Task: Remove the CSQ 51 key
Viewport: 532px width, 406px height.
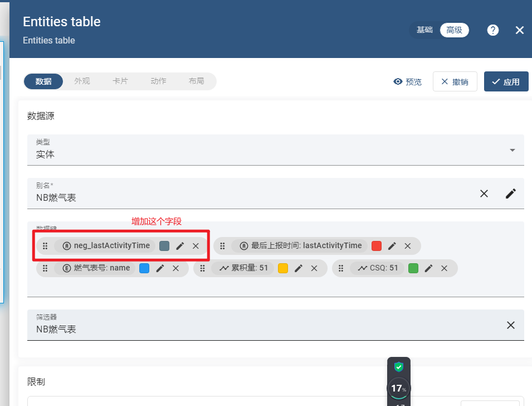Action: tap(444, 268)
